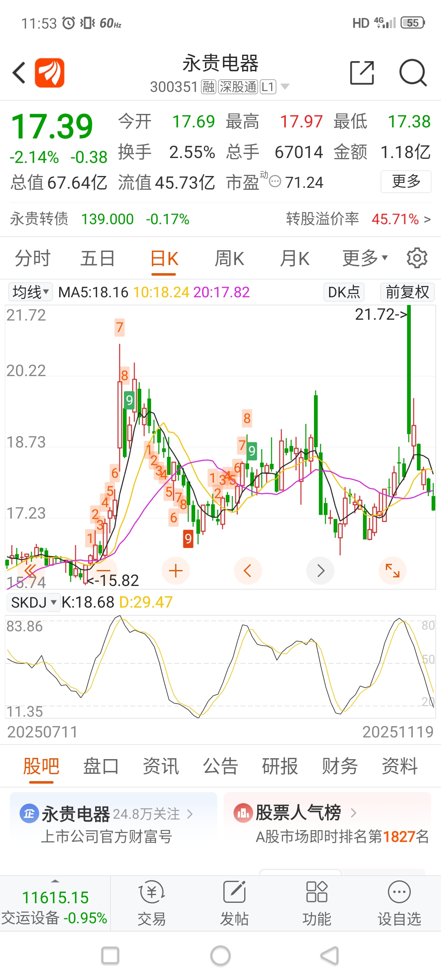This screenshot has height=980, width=441.
Task: Tap the <-15.82 low price marker
Action: coord(113,580)
